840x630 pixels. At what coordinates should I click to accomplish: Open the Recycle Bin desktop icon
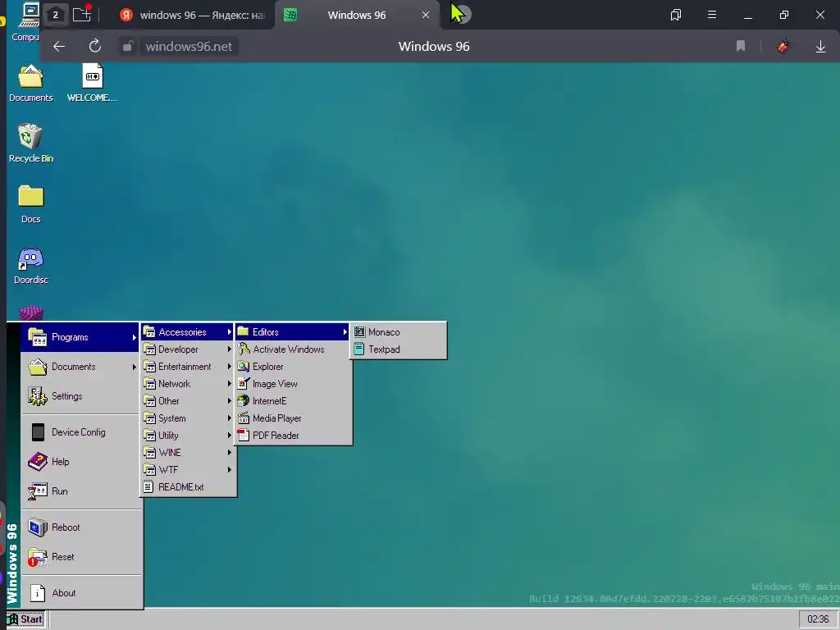30,136
